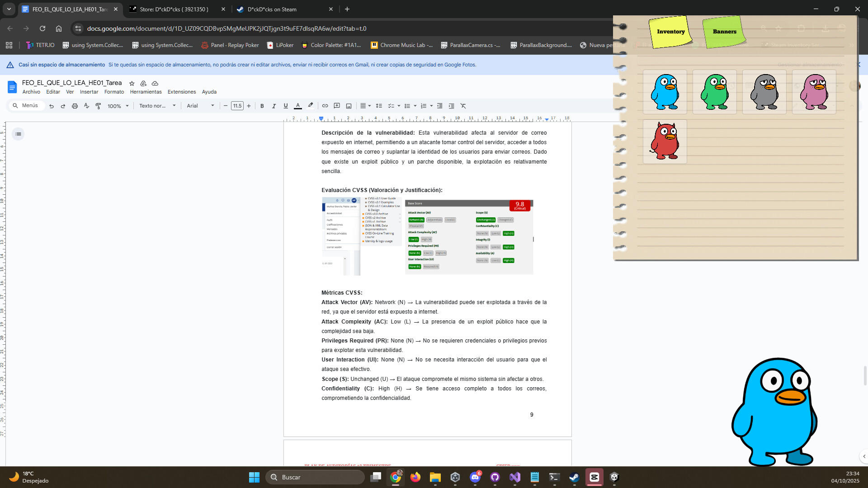The height and width of the screenshot is (488, 868).
Task: Toggle italic formatting in toolbar
Action: click(x=274, y=106)
